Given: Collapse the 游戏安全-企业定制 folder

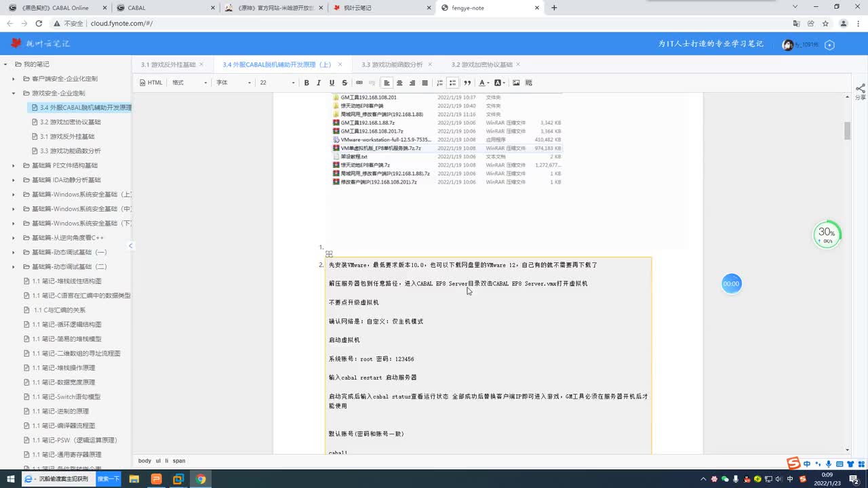Looking at the screenshot, I should point(14,93).
